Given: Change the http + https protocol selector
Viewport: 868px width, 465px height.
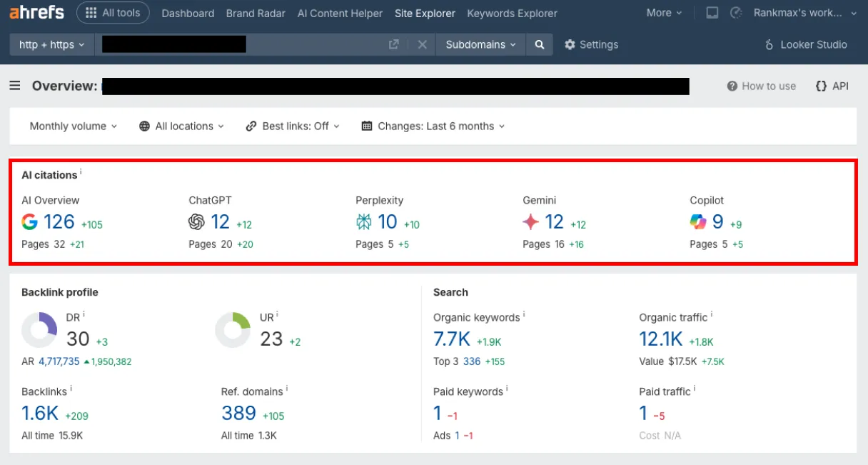Looking at the screenshot, I should click(51, 44).
